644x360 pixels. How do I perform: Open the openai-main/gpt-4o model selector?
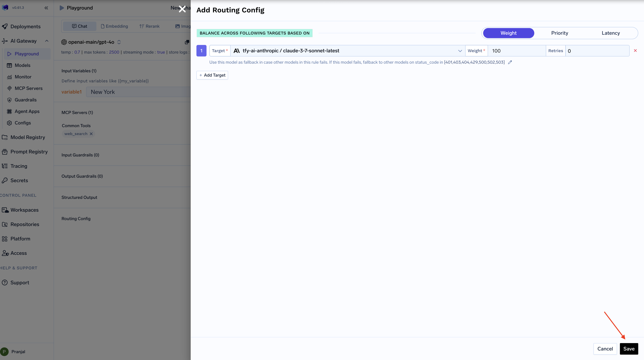[91, 42]
